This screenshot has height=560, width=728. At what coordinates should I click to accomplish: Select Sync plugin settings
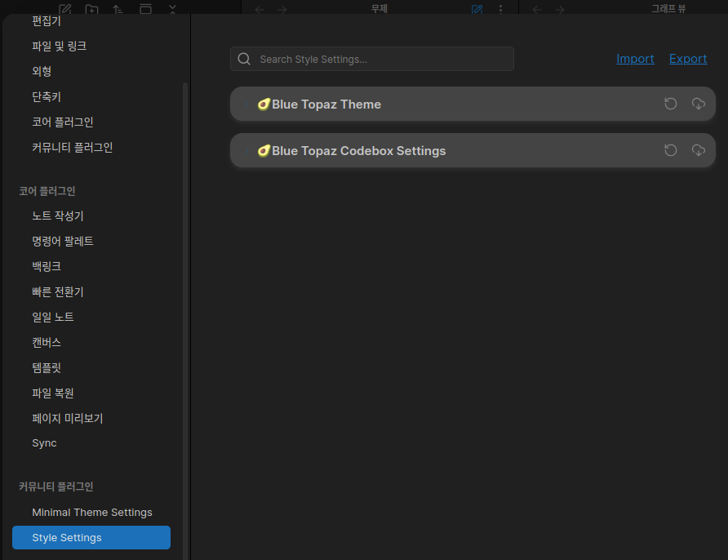(x=91, y=443)
